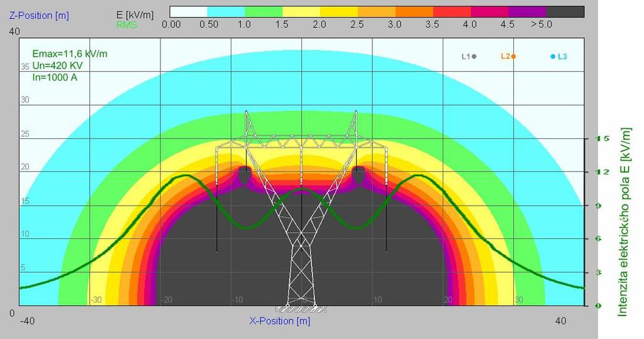Click the "3" tick on right E axis
This screenshot has height=339, width=644.
pyautogui.click(x=599, y=272)
